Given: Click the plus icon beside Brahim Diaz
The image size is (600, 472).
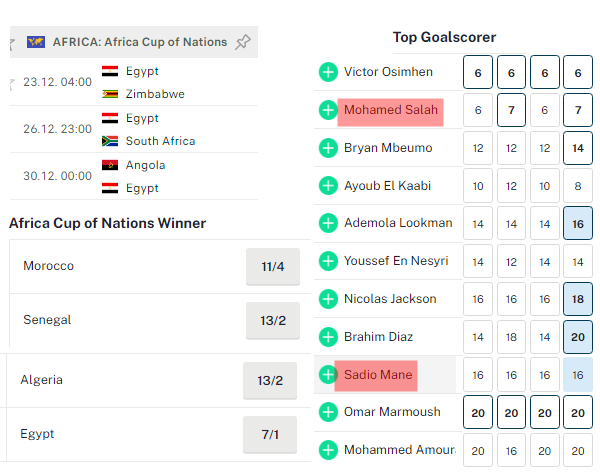Looking at the screenshot, I should [328, 336].
